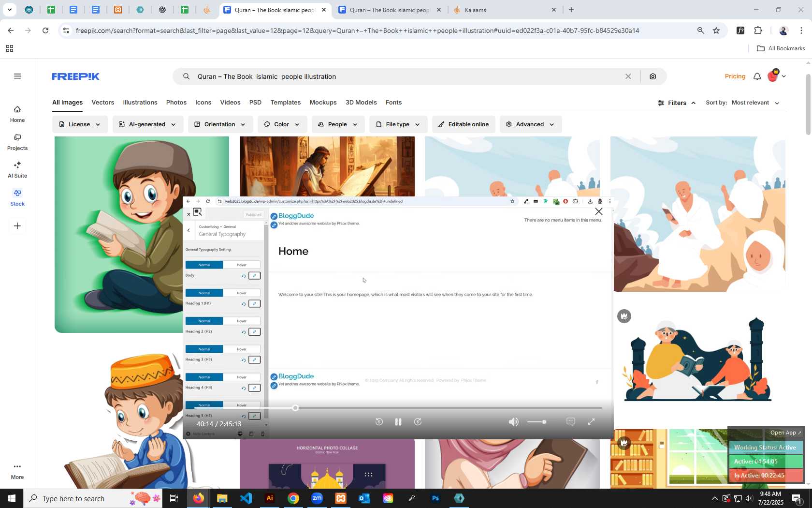Select Hover state for Body typography
This screenshot has width=812, height=508.
point(242,265)
